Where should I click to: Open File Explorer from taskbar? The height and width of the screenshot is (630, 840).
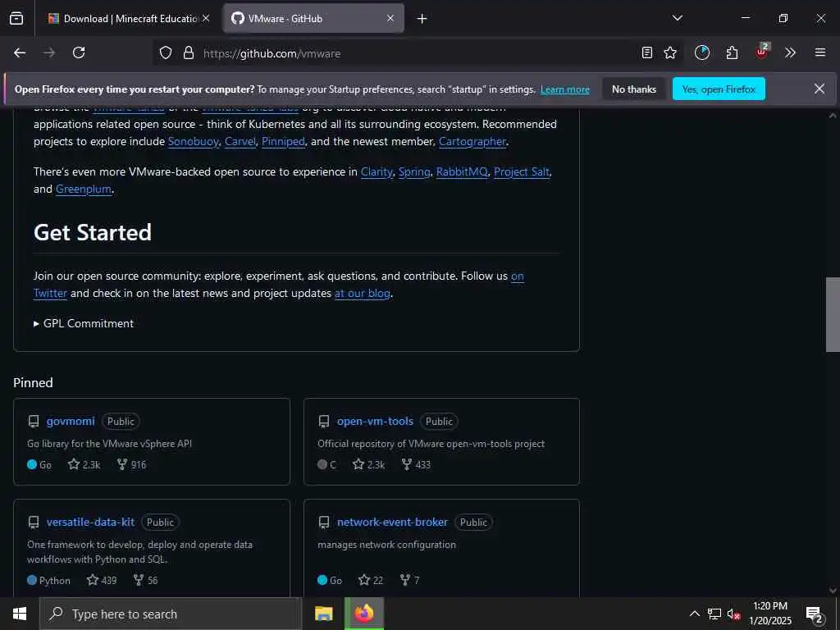tap(323, 614)
